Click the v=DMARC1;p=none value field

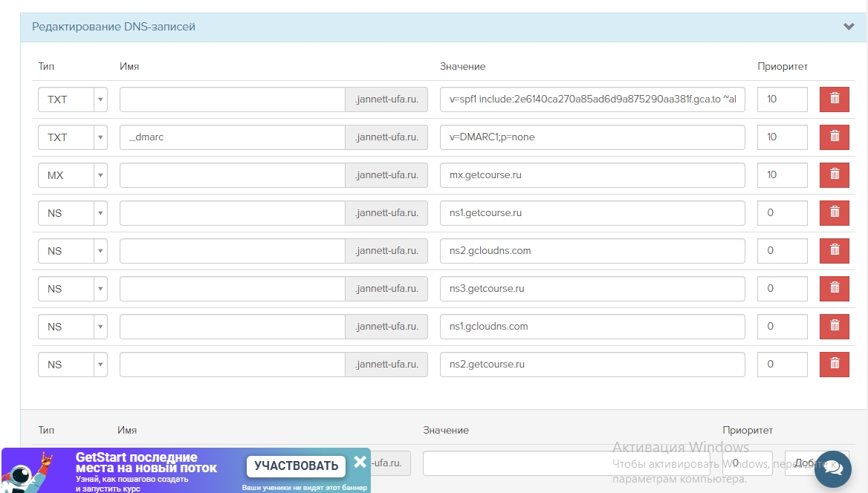592,137
